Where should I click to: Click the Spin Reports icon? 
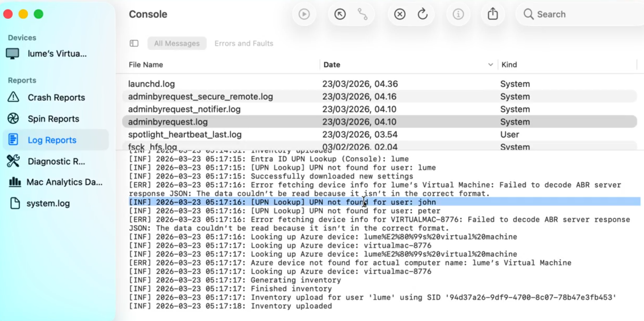(x=13, y=118)
